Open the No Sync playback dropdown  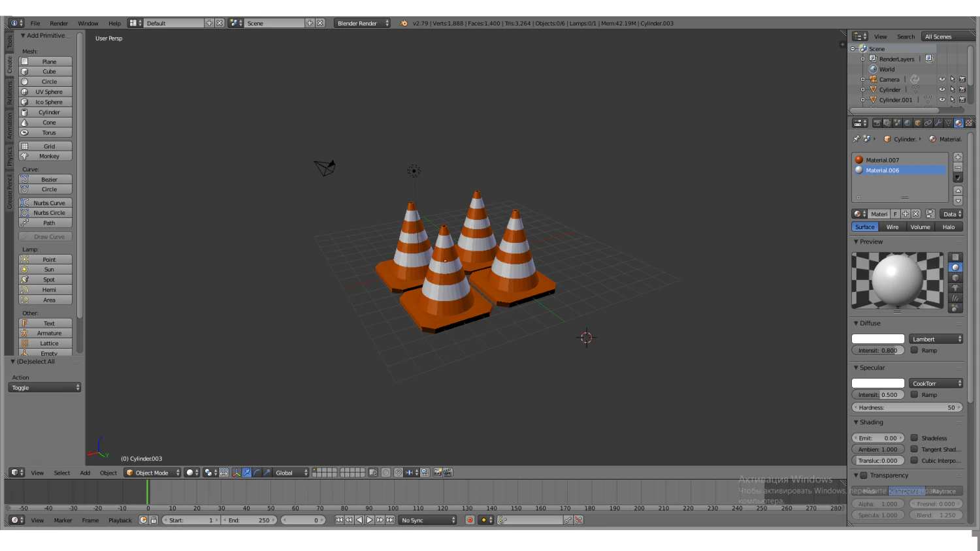pos(427,520)
